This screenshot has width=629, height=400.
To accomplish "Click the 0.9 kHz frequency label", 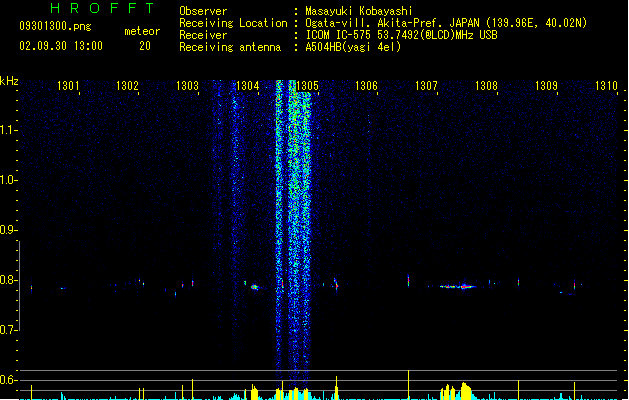I will pos(9,230).
